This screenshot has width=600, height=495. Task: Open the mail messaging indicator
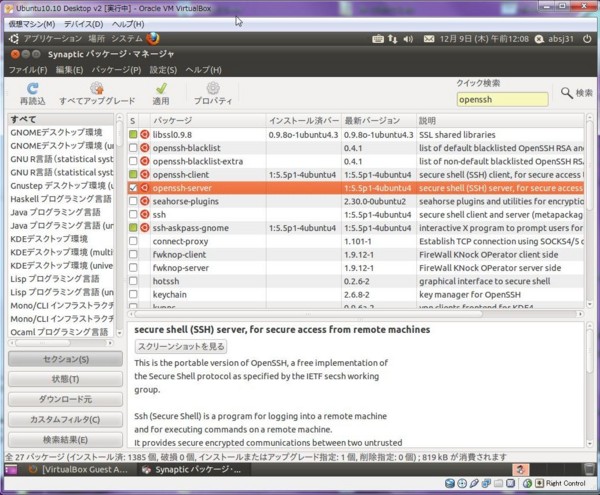(429, 39)
